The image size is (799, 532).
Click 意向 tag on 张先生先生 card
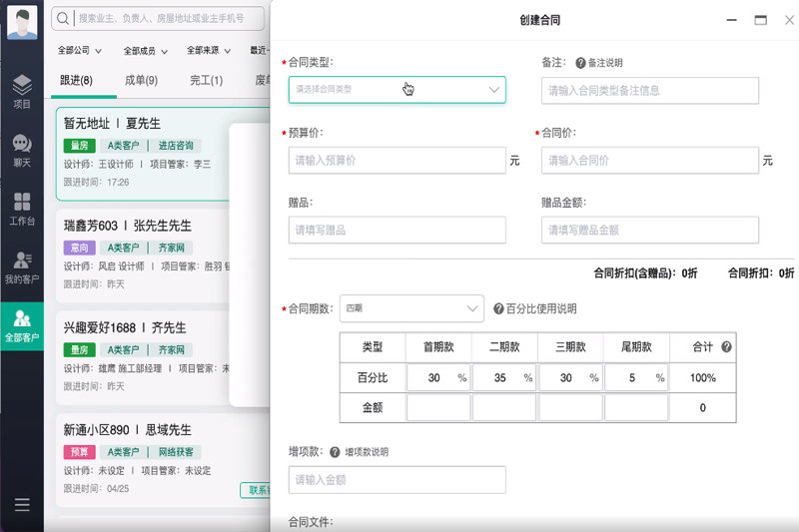(80, 248)
